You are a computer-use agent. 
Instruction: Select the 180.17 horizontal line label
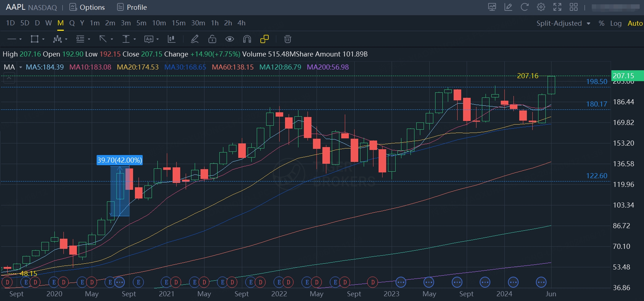596,104
